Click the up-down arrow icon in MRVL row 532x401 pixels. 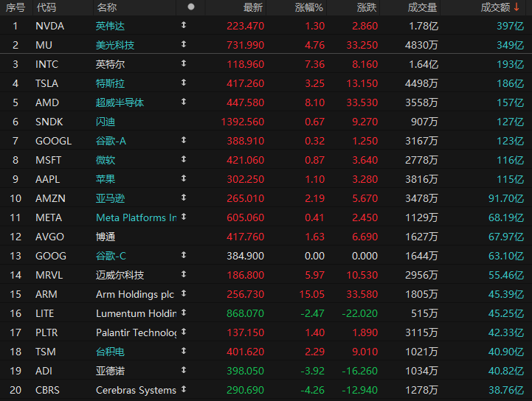[x=184, y=274]
